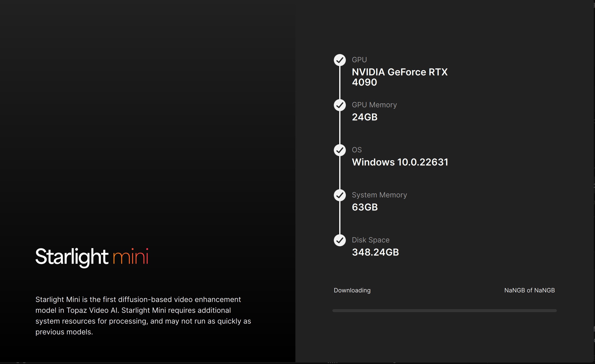The image size is (595, 364).
Task: Select the NVIDIA GeForce RTX 4090 text
Action: tap(399, 77)
